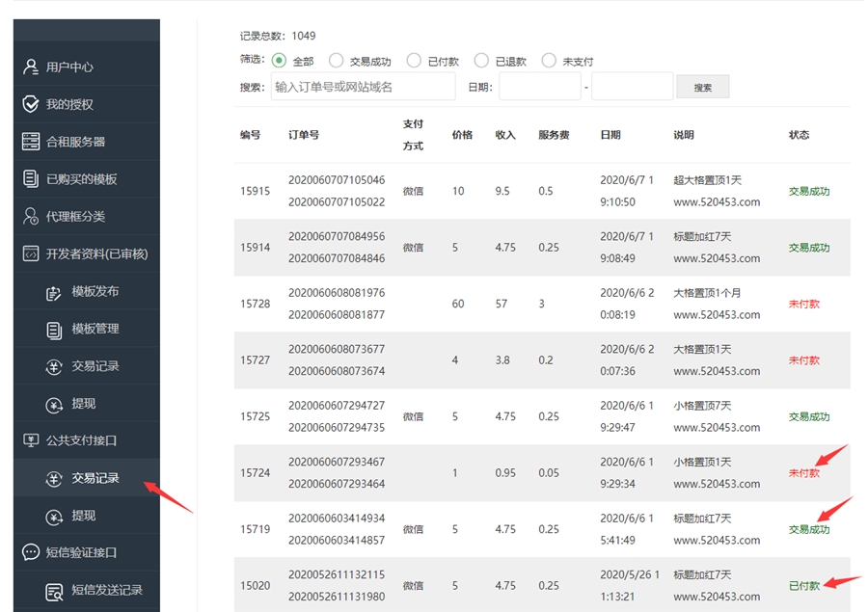Screen dimensions: 868x612
Task: Click the 短信验证接口 chat bubble icon
Action: [x=31, y=553]
